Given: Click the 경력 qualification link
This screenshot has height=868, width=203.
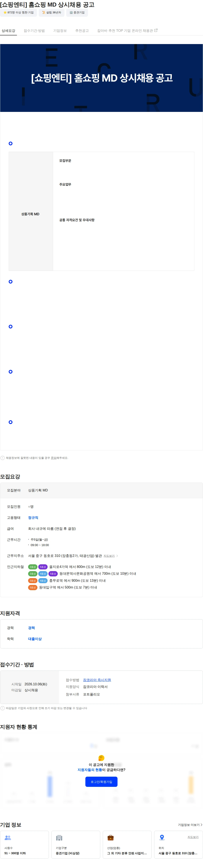Looking at the screenshot, I should pyautogui.click(x=32, y=628).
